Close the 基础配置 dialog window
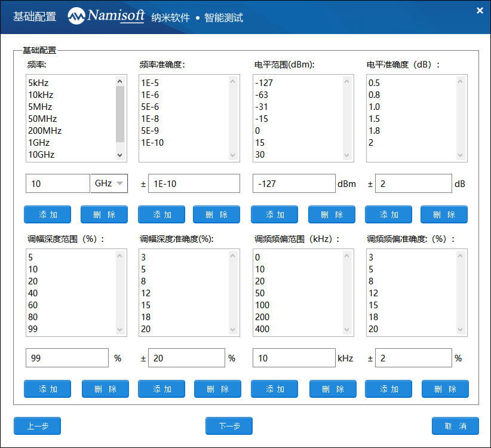The width and height of the screenshot is (491, 448). tap(479, 11)
